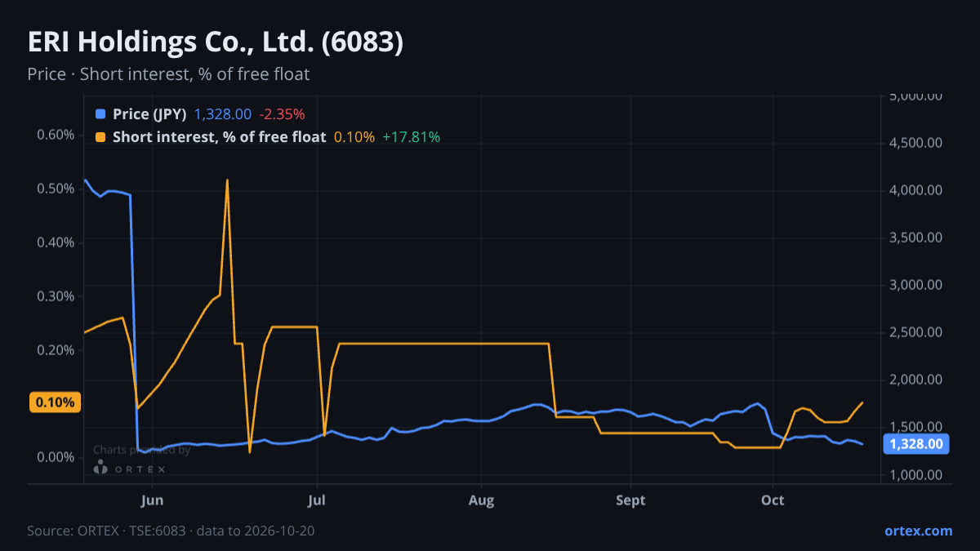Click the Sept x-axis label
980x551 pixels.
tap(630, 500)
